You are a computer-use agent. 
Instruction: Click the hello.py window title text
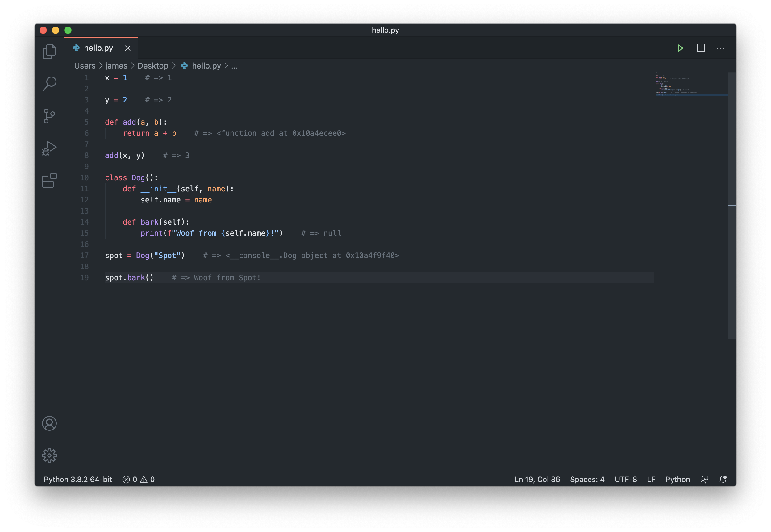(x=385, y=30)
